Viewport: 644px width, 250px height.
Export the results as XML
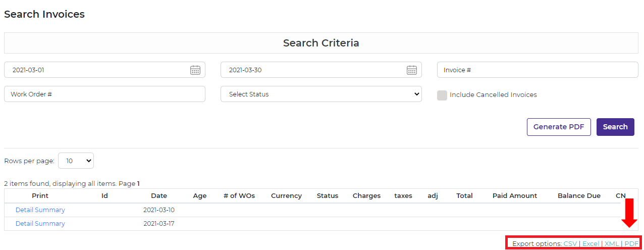(611, 244)
